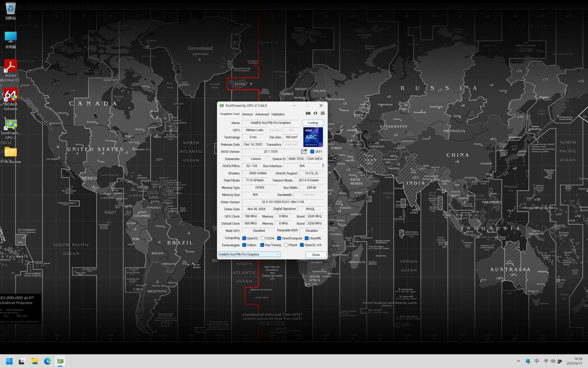588x368 pixels.
Task: Click the Intel ARC Graphics logo
Action: (x=313, y=137)
